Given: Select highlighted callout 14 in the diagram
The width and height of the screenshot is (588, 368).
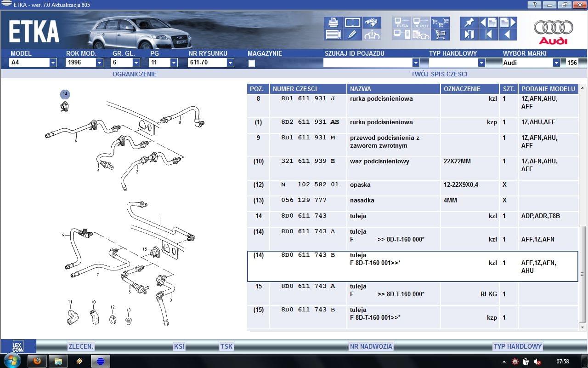Looking at the screenshot, I should 65,94.
